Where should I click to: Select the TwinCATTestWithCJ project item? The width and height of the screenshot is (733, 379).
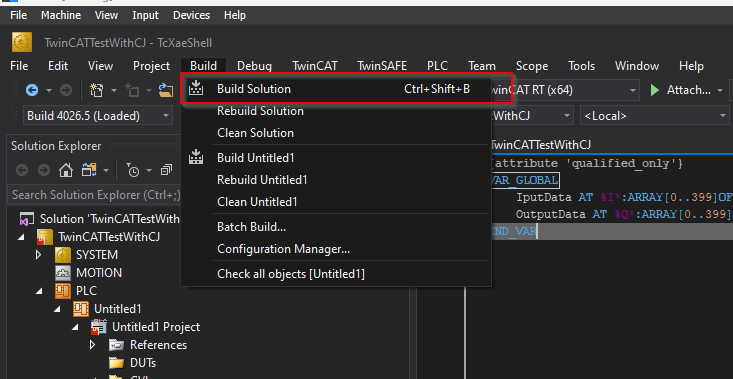[109, 237]
